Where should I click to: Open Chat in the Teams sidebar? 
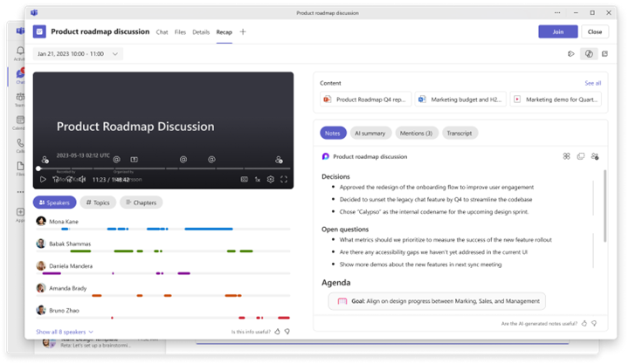20,76
